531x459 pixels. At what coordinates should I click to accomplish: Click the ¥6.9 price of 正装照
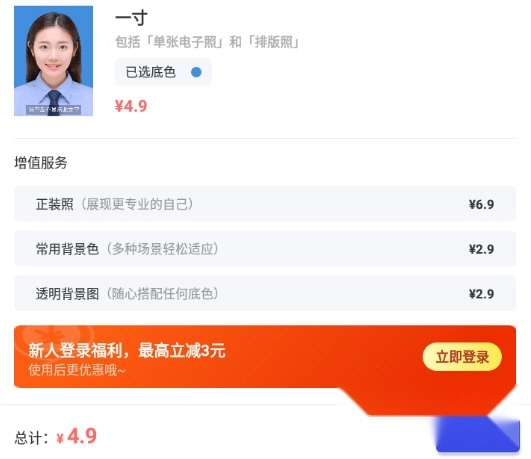tap(481, 204)
